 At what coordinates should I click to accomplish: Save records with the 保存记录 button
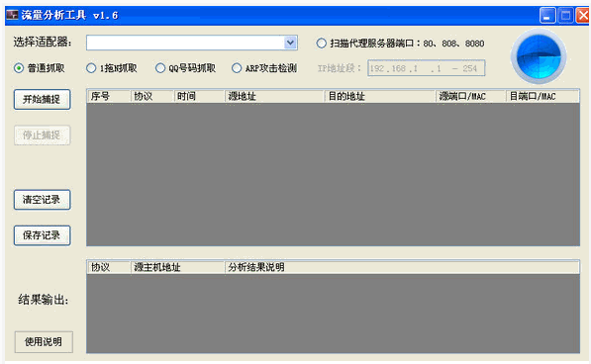tap(42, 235)
